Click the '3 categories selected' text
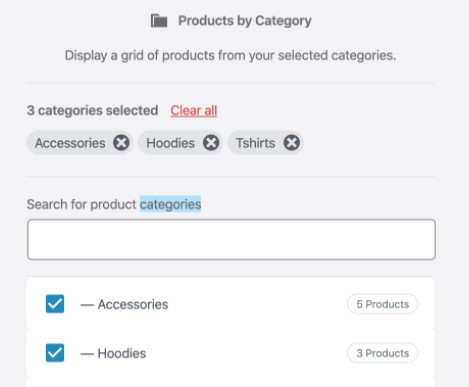The image size is (469, 387). (x=92, y=110)
